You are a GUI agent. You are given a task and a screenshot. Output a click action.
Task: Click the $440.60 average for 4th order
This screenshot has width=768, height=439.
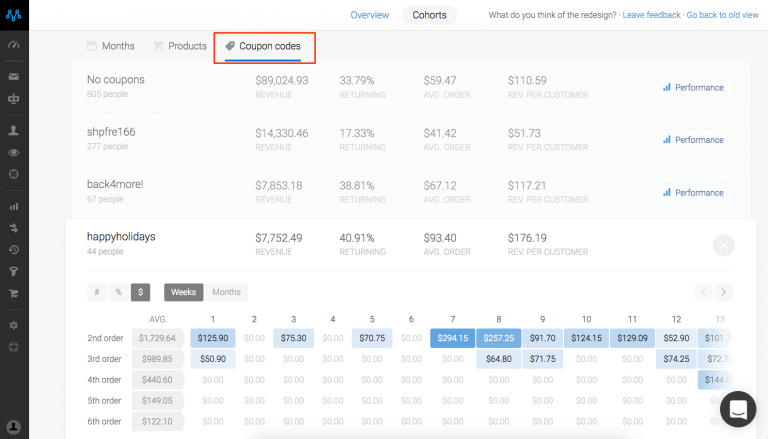pos(157,380)
